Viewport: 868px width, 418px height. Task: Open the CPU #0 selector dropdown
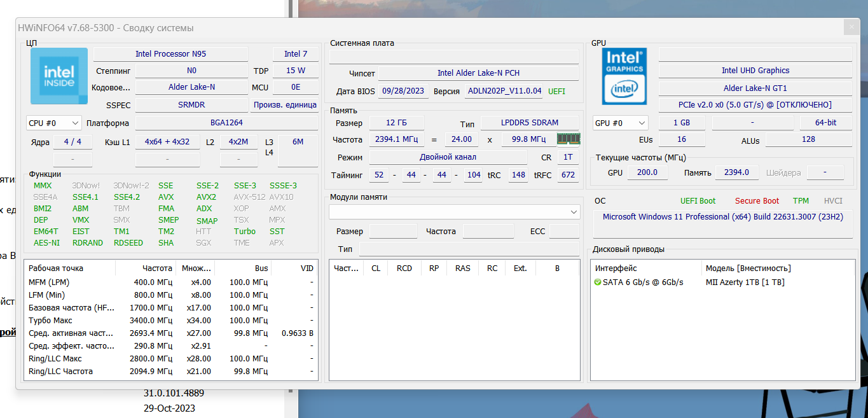click(54, 123)
